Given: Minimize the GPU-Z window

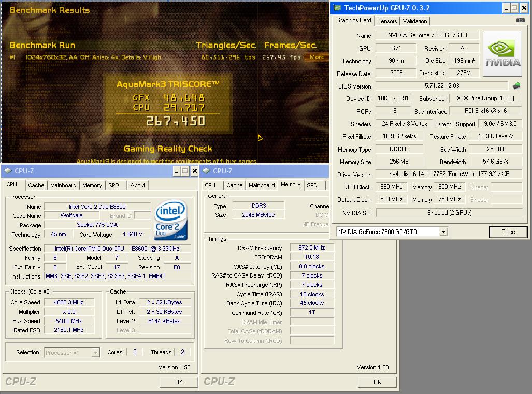Looking at the screenshot, I should (x=506, y=8).
